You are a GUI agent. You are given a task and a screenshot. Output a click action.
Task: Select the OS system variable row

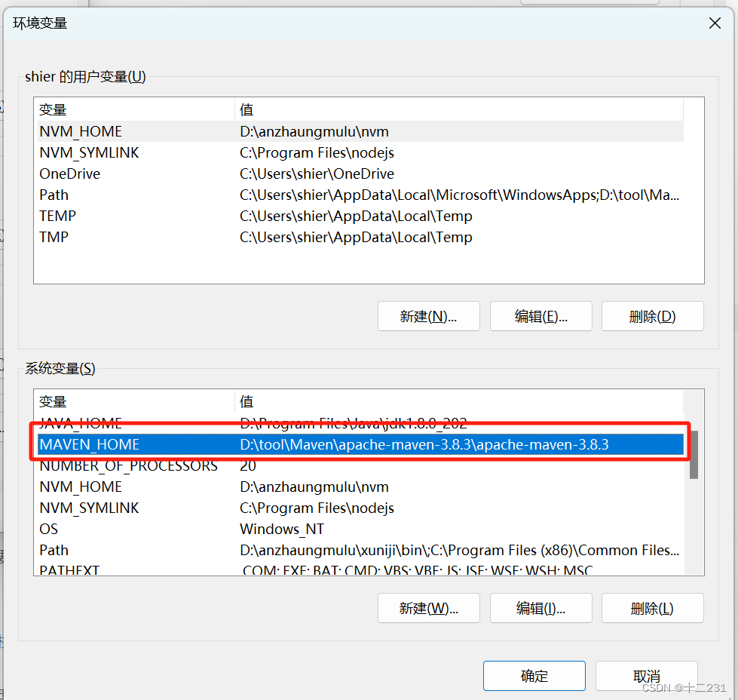pos(48,529)
